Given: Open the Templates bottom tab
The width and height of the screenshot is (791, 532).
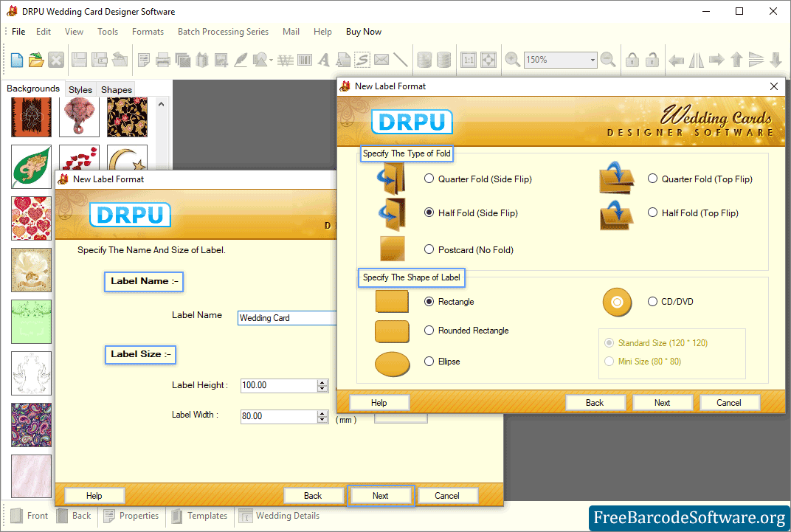Looking at the screenshot, I should (x=200, y=516).
